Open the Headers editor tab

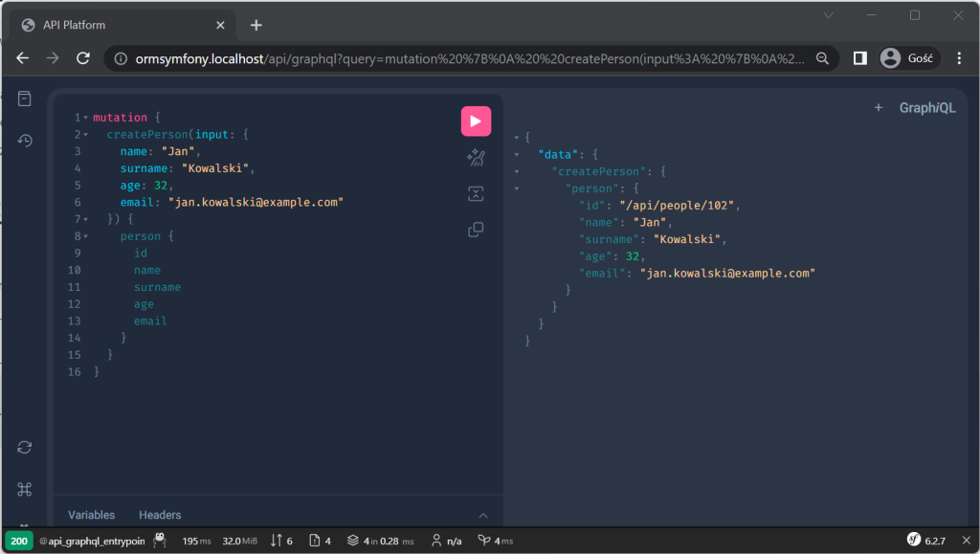160,515
